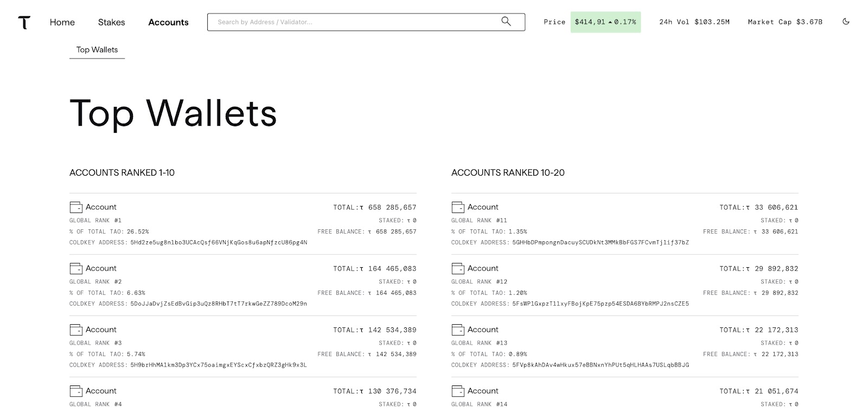Open Account link for rank #4
Viewport: 868px width, 412px height.
101,391
